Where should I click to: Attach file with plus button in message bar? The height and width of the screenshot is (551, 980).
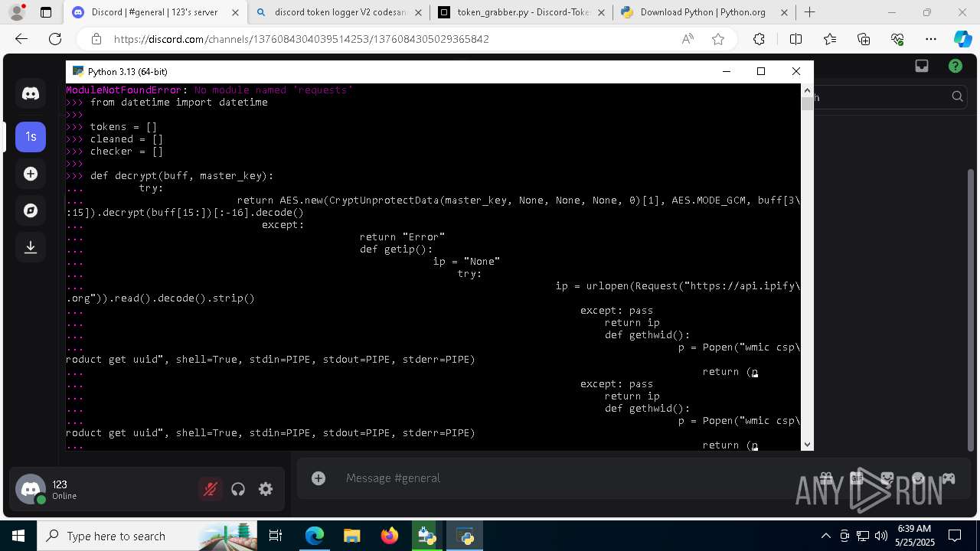pos(318,478)
